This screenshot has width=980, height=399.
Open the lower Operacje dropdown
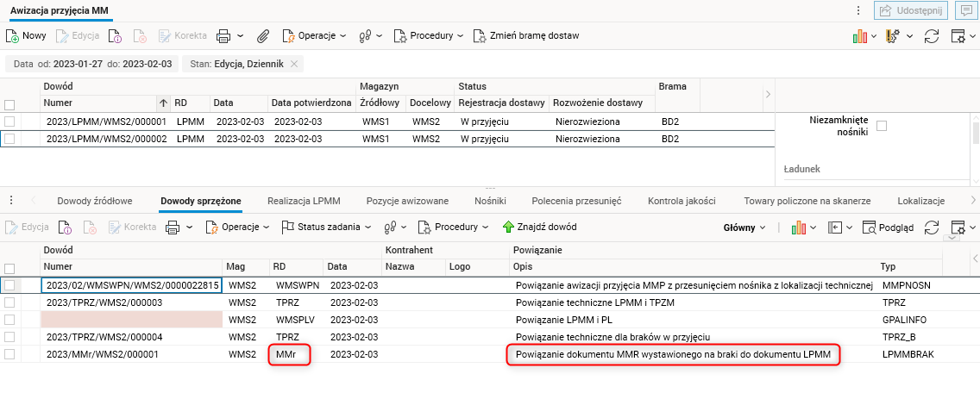(x=237, y=227)
